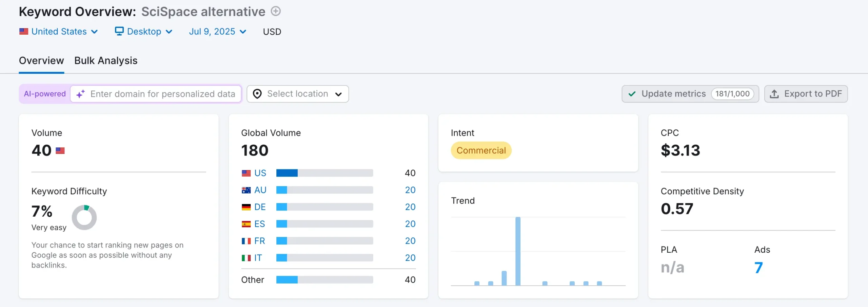Image resolution: width=868 pixels, height=307 pixels.
Task: Click the Commercial intent badge
Action: click(x=481, y=150)
